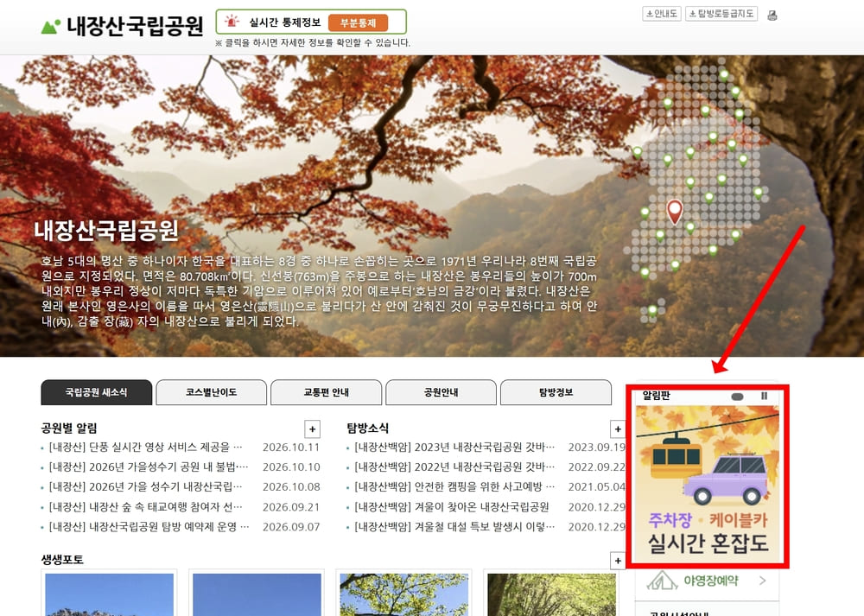Switch to the 코스별난이도 tab
The image size is (864, 616).
(x=211, y=392)
